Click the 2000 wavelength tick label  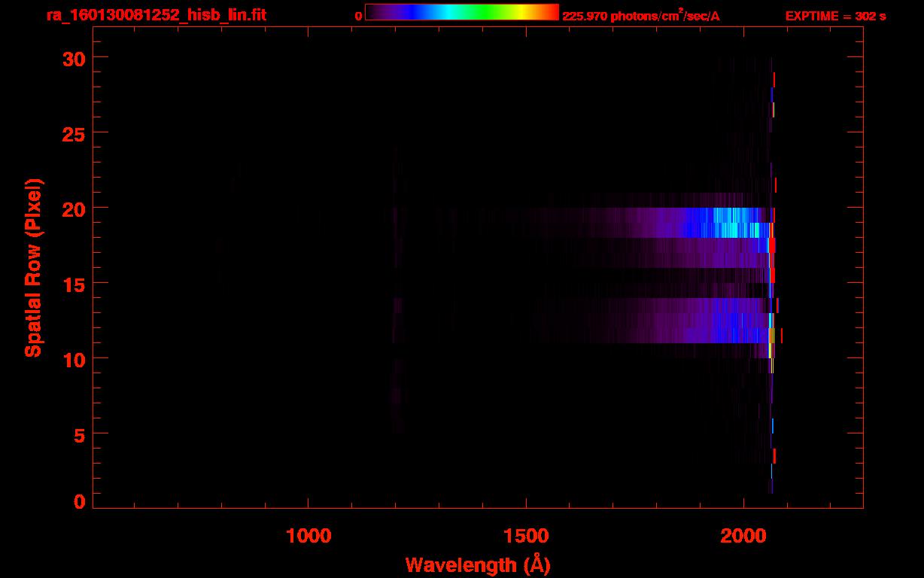[x=743, y=536]
